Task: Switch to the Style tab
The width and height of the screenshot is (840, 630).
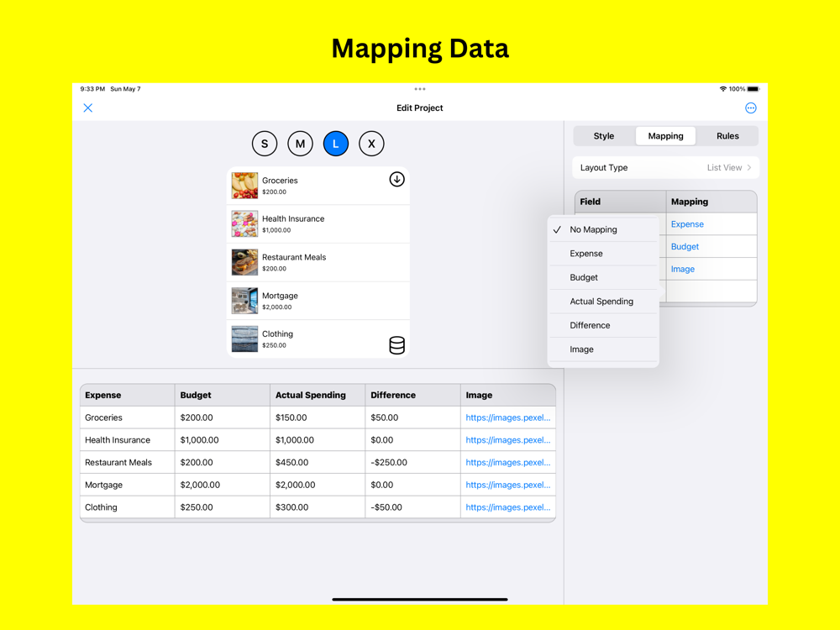Action: [x=604, y=136]
